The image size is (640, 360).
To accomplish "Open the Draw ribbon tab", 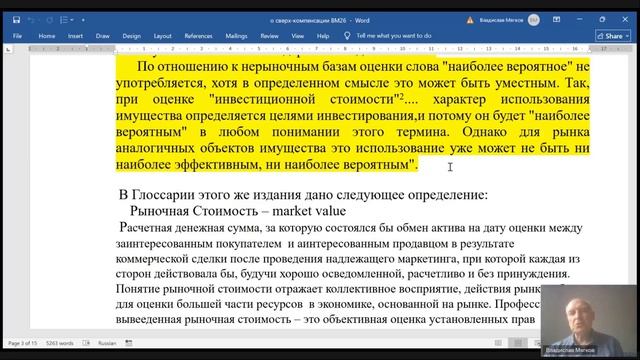I will [x=102, y=36].
